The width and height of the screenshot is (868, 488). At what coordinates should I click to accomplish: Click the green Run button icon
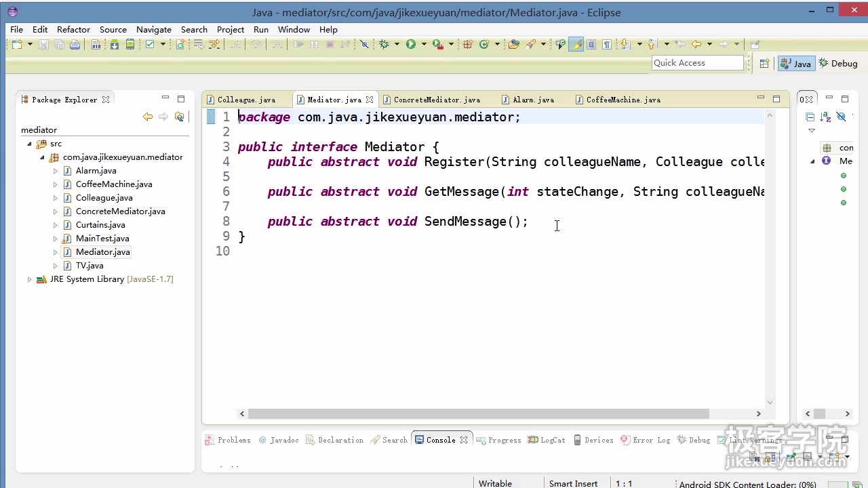[410, 44]
